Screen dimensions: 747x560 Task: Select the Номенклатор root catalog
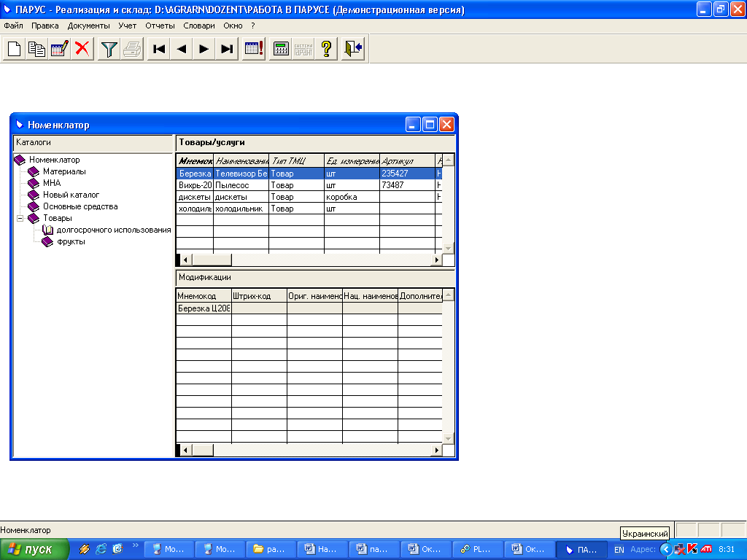coord(54,160)
